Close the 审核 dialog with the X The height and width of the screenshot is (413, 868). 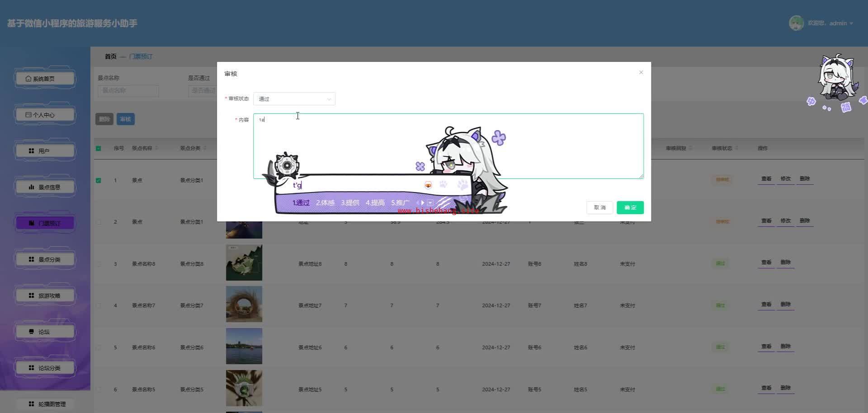coord(641,72)
